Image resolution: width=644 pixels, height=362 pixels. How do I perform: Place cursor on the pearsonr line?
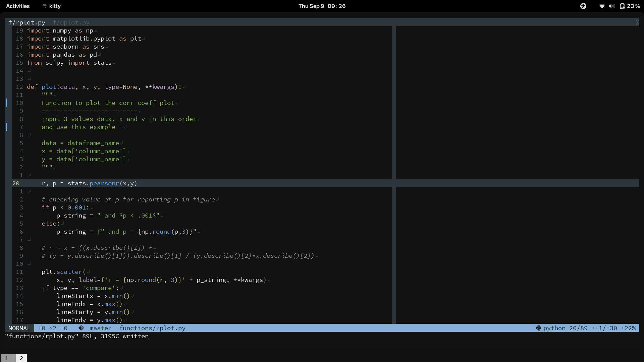pos(104,183)
